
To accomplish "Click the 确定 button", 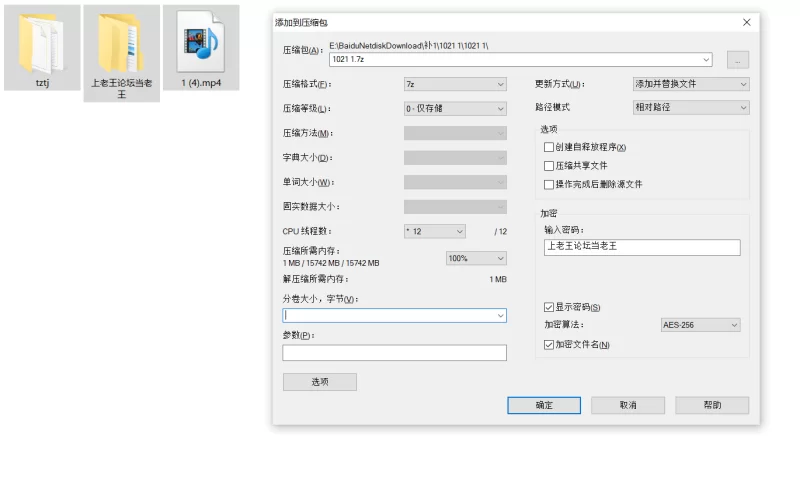I will (544, 405).
